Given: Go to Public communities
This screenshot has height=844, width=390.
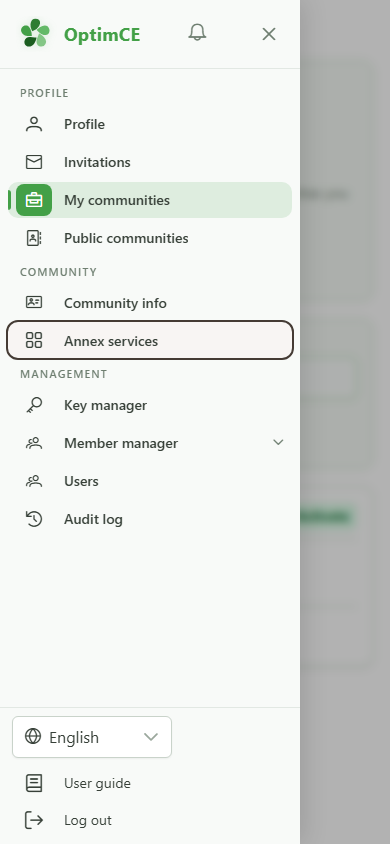Looking at the screenshot, I should click(150, 238).
